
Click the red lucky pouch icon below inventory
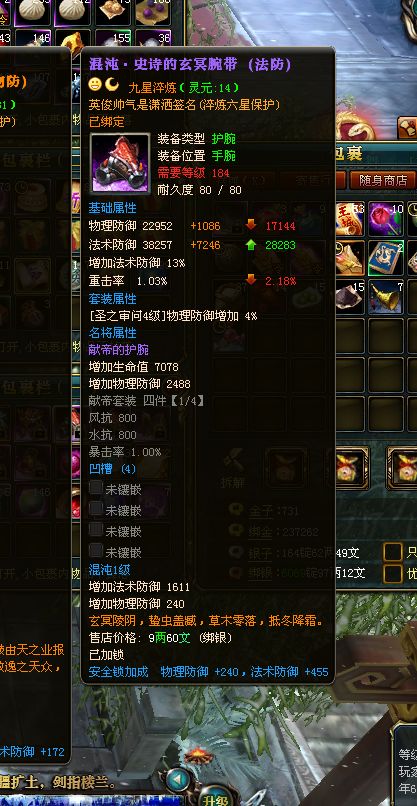(x=351, y=467)
